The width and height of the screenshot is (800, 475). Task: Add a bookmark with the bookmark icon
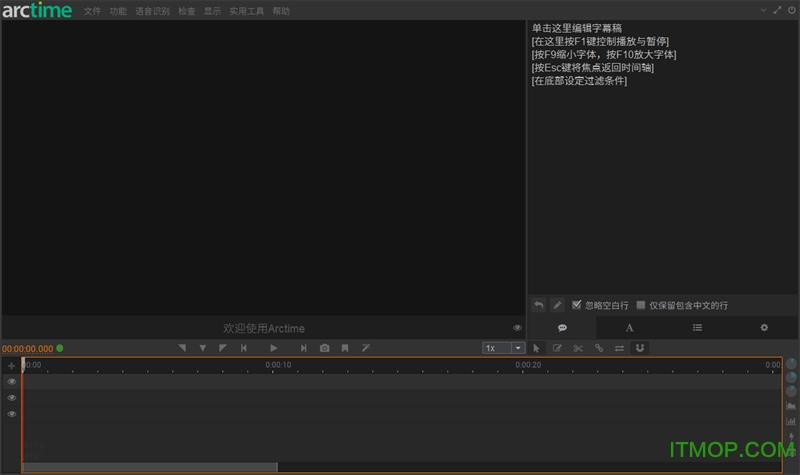pos(345,348)
